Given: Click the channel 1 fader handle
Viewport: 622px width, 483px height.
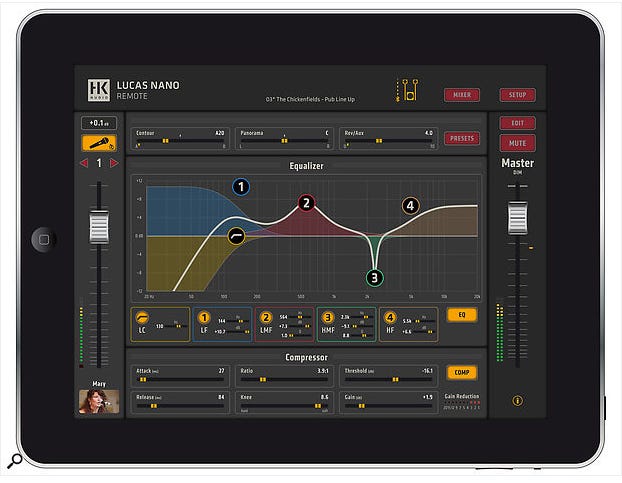Looking at the screenshot, I should coord(99,228).
